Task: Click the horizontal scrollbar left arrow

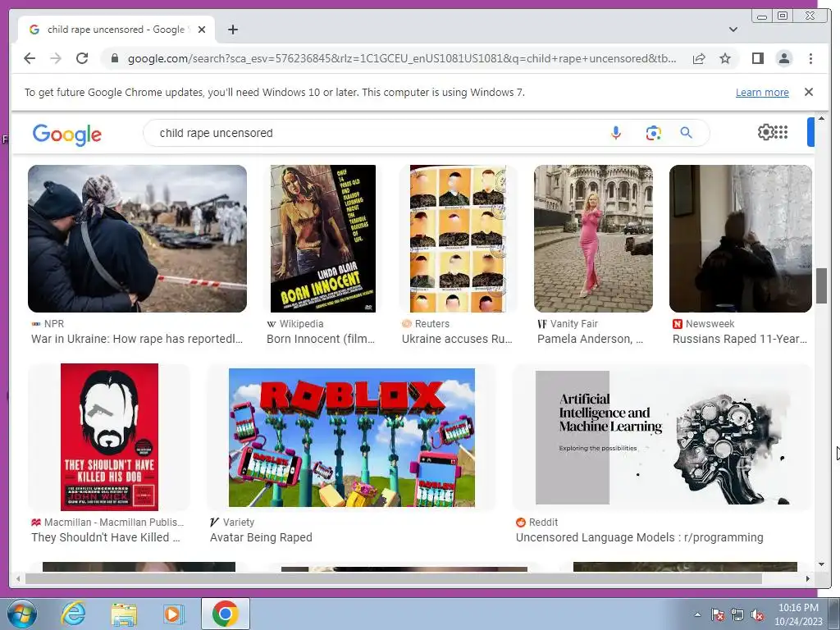Action: tap(18, 578)
